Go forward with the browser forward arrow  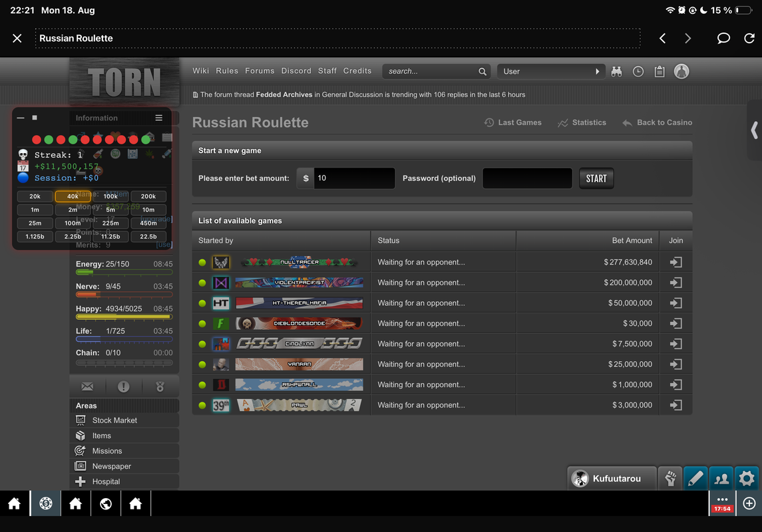687,39
